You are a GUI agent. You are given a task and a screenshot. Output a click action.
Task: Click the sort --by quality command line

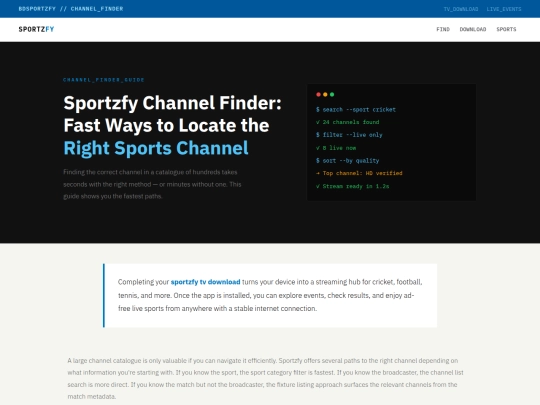tap(347, 160)
